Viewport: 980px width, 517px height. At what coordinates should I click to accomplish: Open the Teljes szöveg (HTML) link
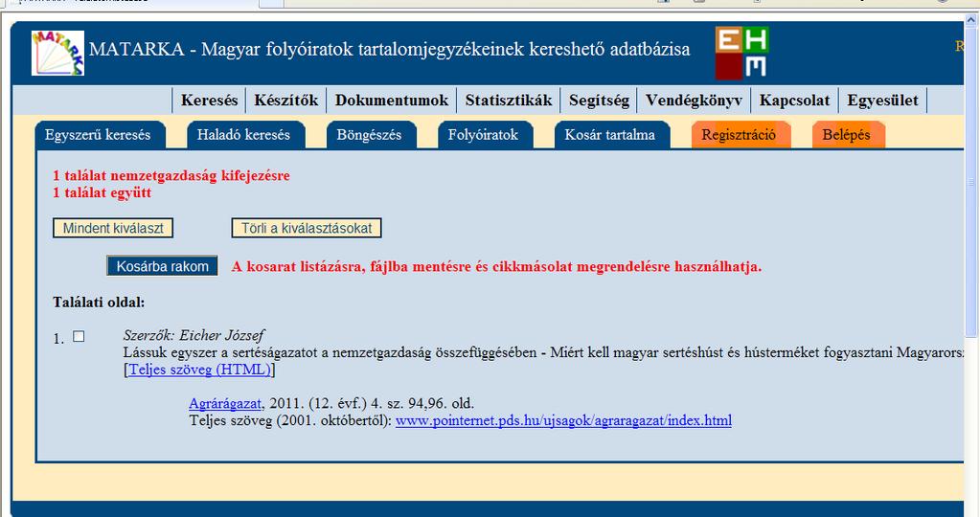click(199, 370)
